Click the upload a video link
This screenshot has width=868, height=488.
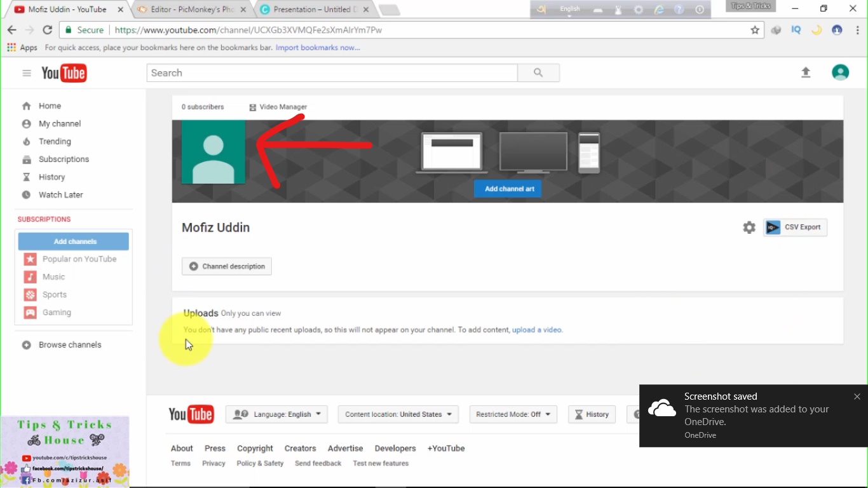537,330
